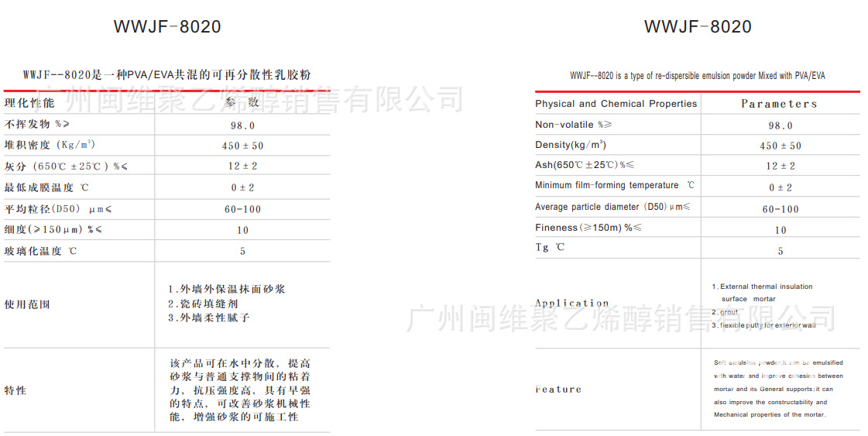The width and height of the screenshot is (868, 436).
Task: Click the value 10 beside Fineness
Action: click(x=781, y=231)
